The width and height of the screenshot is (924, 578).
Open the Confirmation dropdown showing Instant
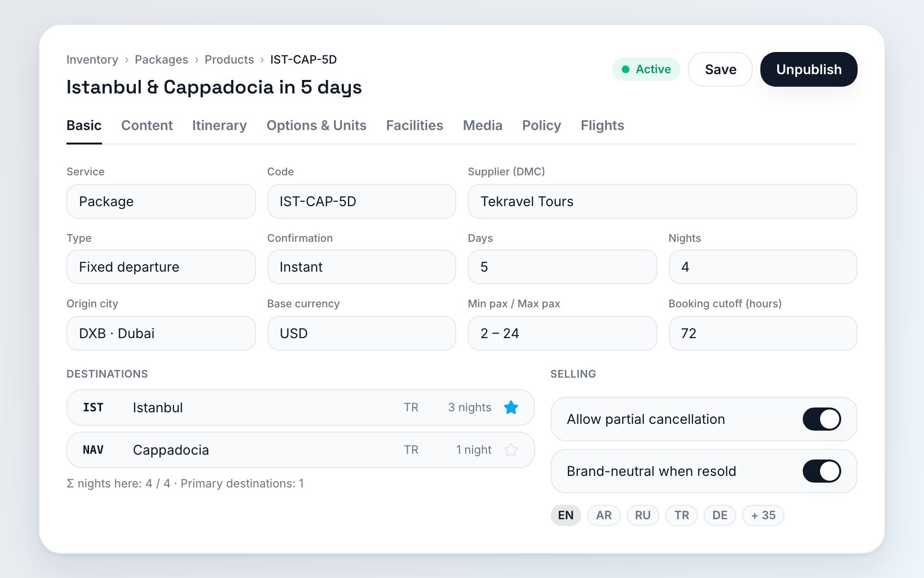point(361,267)
